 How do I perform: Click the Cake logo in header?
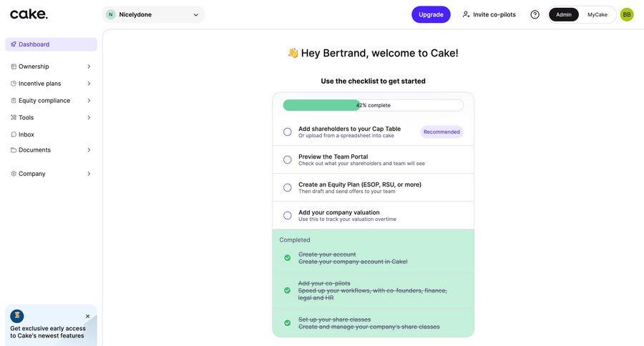29,14
